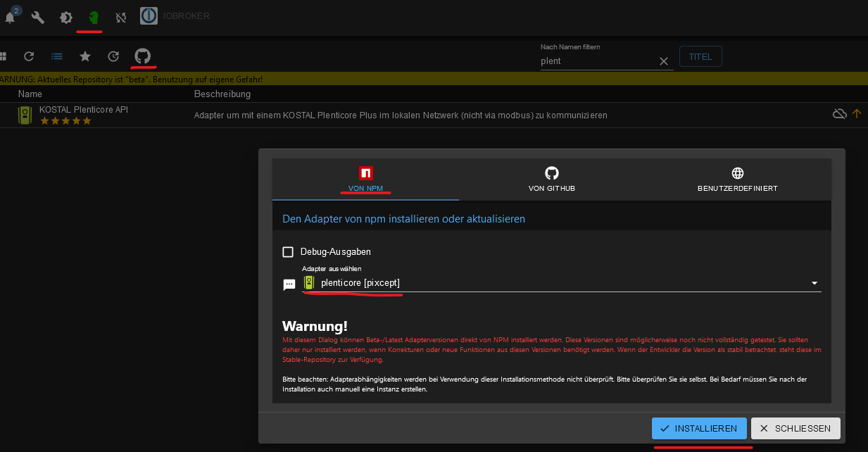The width and height of the screenshot is (868, 452).
Task: Switch to the VON NPM tab
Action: pos(365,180)
